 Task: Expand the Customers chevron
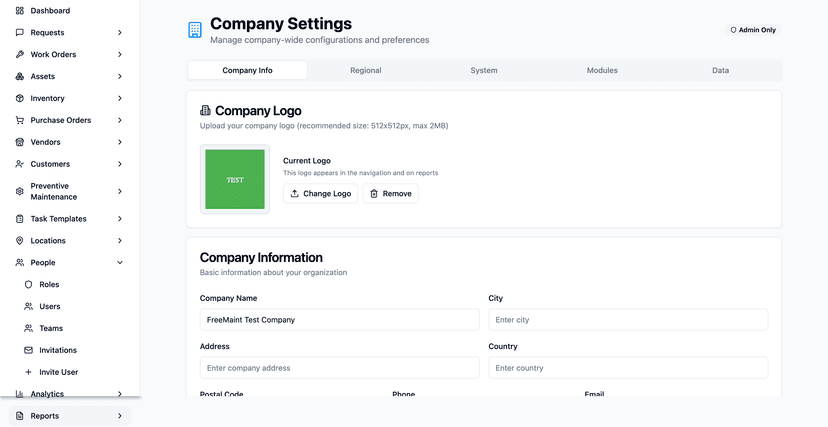click(120, 164)
